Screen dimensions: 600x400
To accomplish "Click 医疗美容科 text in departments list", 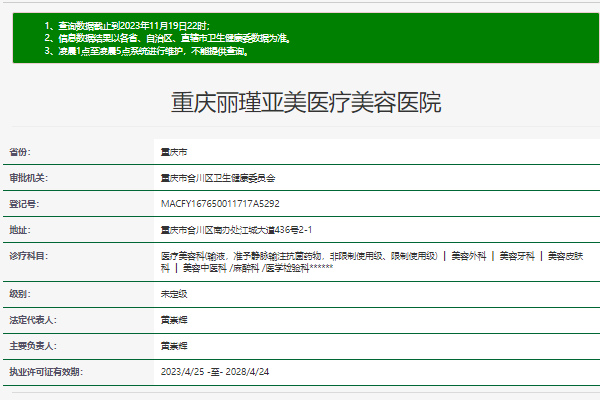I will [x=183, y=256].
